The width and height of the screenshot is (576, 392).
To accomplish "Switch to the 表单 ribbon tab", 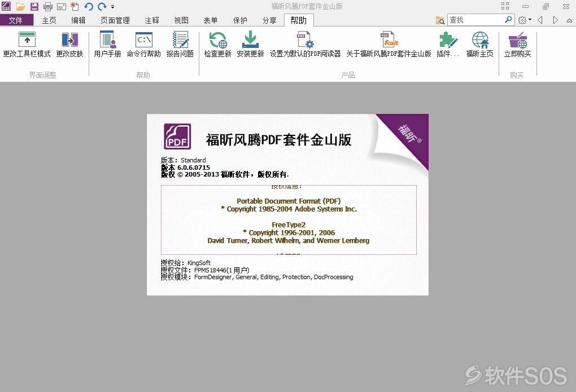I will (x=211, y=20).
